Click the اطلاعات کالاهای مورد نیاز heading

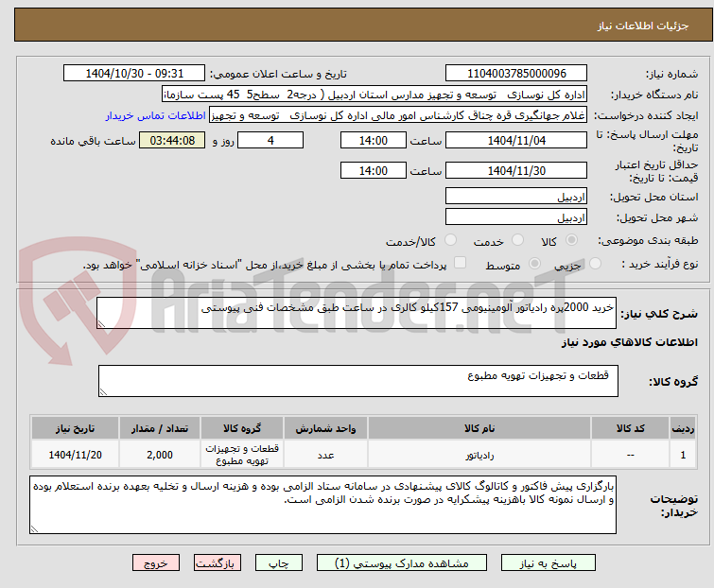coord(629,342)
